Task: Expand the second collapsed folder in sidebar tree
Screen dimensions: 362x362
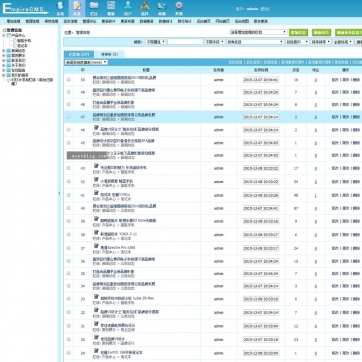Action: pos(4,56)
